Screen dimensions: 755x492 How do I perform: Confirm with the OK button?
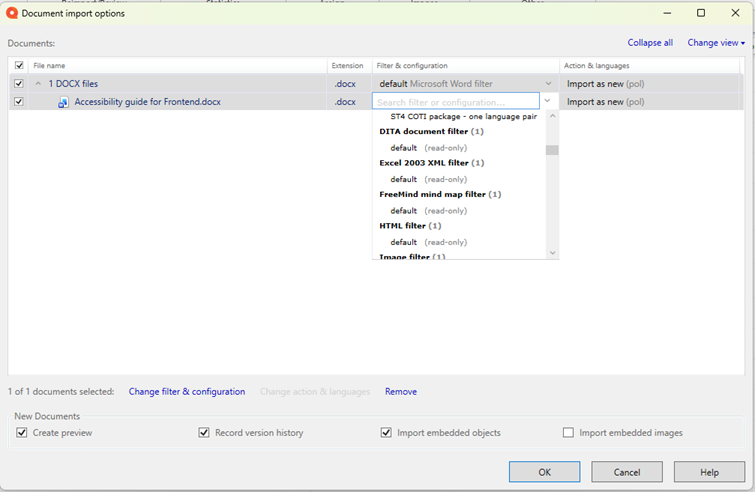pos(545,472)
